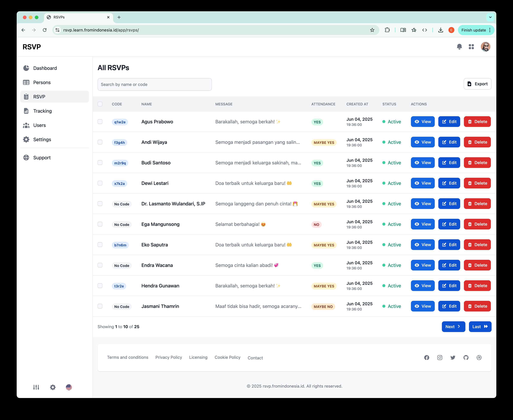Image resolution: width=513 pixels, height=420 pixels.
Task: Go to Tracking in the sidebar
Action: coord(42,111)
